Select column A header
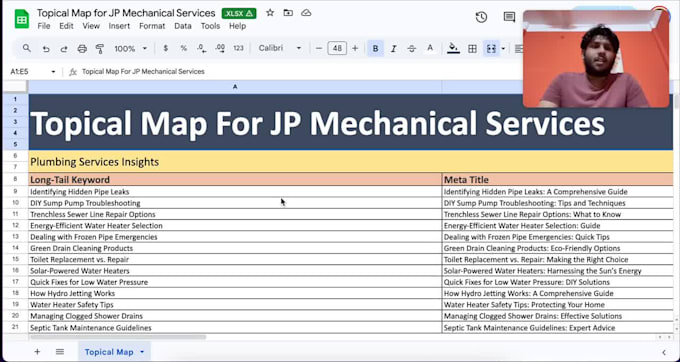Screen dimensions: 680x362 [x=235, y=87]
